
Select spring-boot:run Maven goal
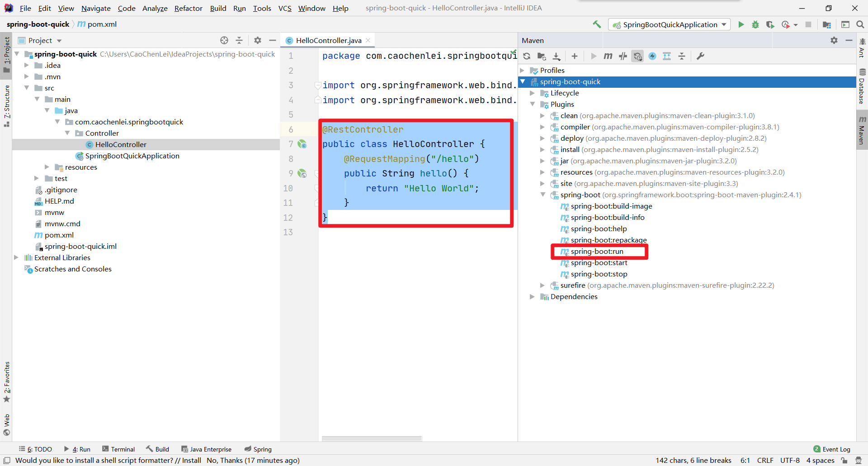pyautogui.click(x=597, y=251)
